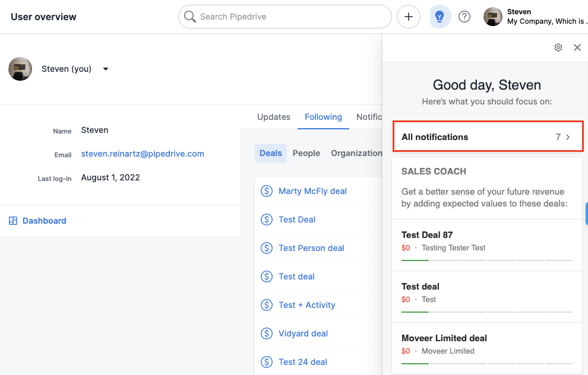Open the Test Person deal link
The width and height of the screenshot is (588, 375).
[x=311, y=248]
